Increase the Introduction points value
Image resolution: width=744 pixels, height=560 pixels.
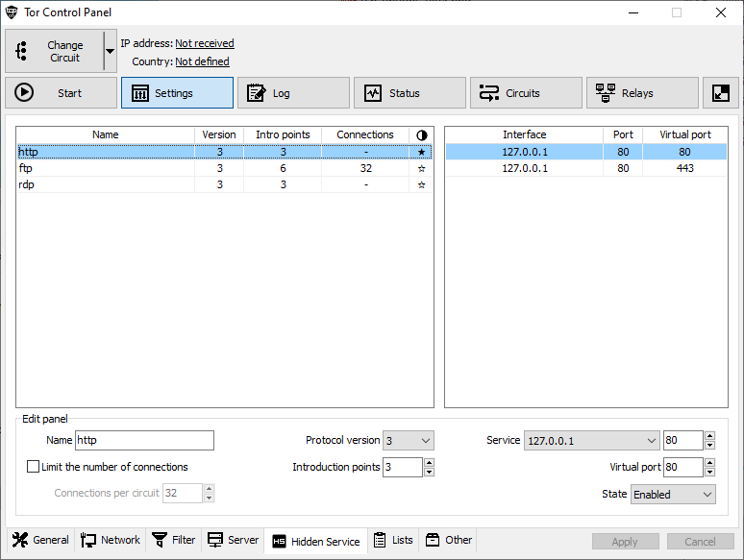click(x=429, y=462)
